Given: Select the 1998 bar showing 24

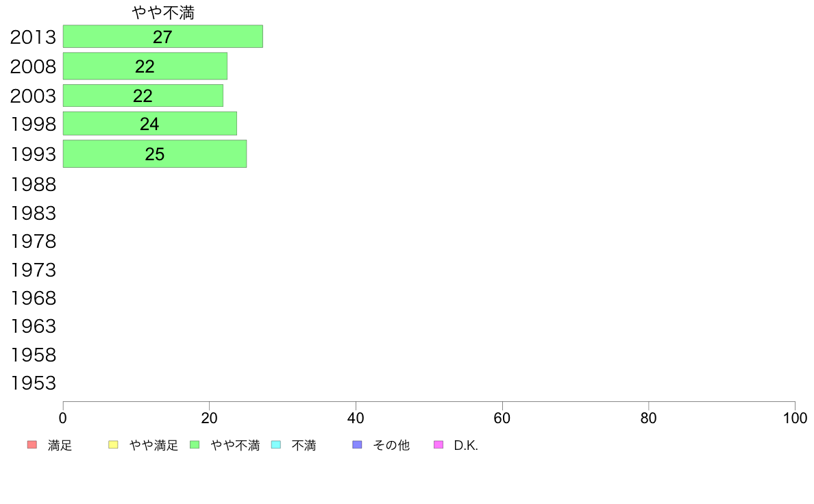Looking at the screenshot, I should 150,123.
